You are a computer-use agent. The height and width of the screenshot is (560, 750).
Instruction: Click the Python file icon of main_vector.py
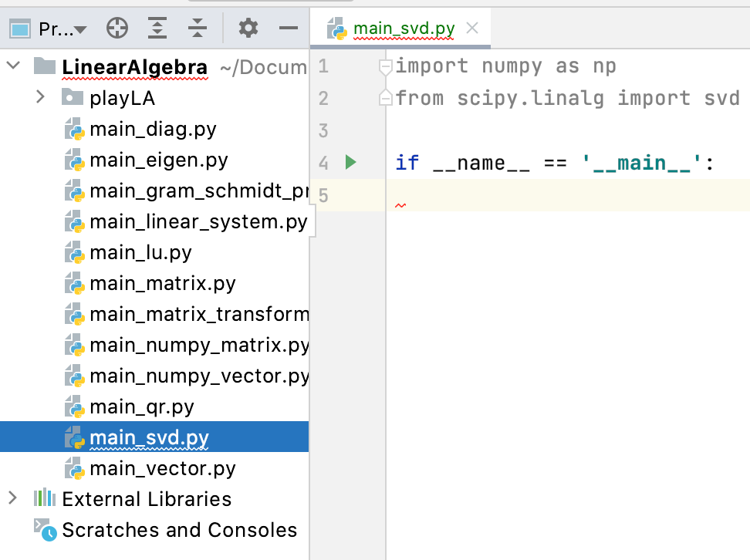(75, 468)
